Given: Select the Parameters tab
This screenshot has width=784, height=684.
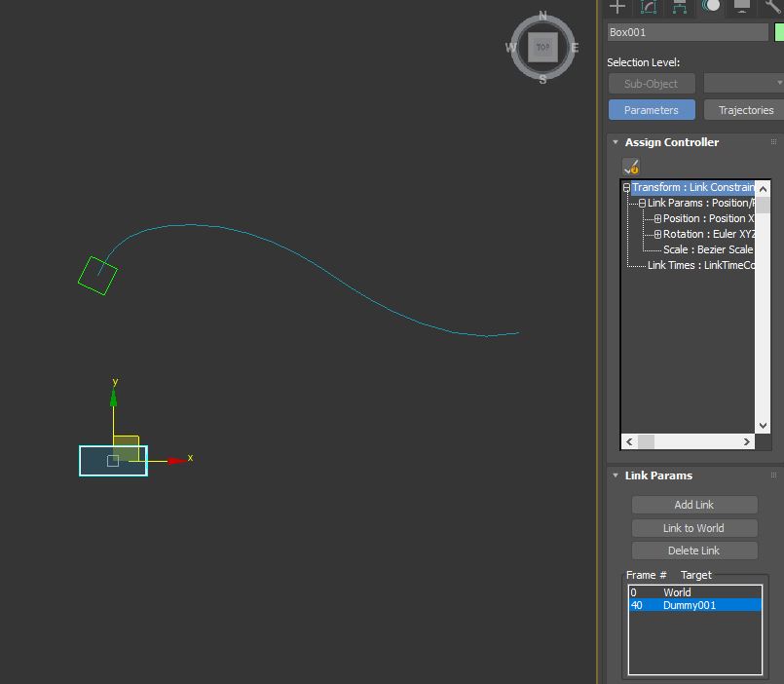Looking at the screenshot, I should point(652,109).
